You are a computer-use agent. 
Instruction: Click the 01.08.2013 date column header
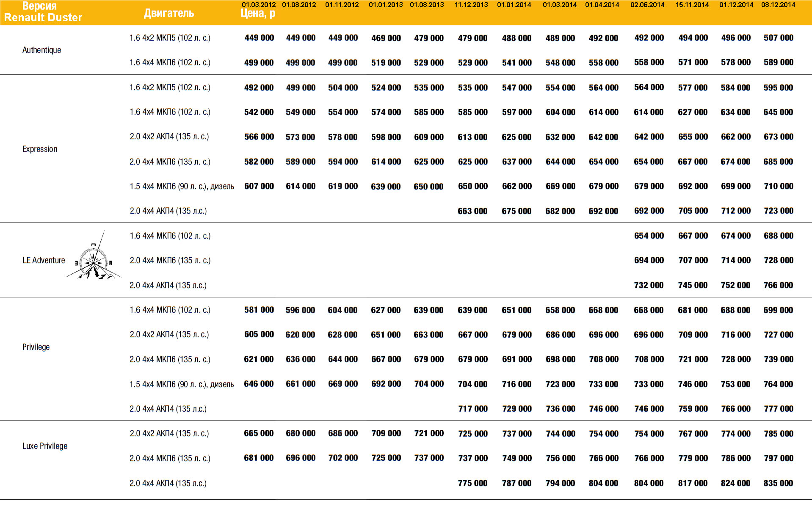pyautogui.click(x=427, y=5)
